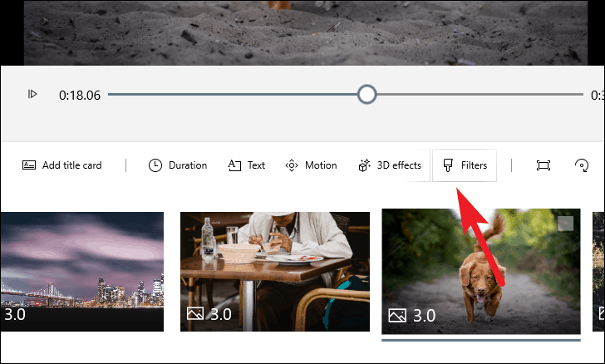This screenshot has width=605, height=364.
Task: Open the Filters button
Action: point(465,165)
